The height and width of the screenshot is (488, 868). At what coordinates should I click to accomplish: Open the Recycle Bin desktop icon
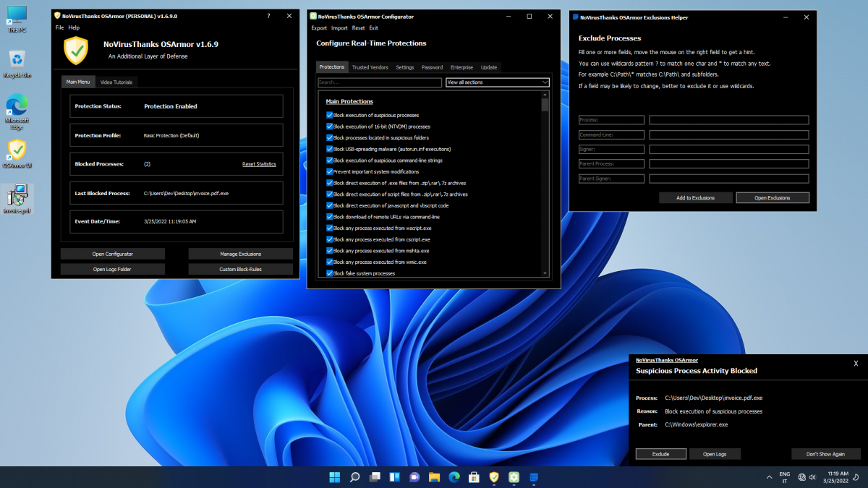tap(17, 64)
